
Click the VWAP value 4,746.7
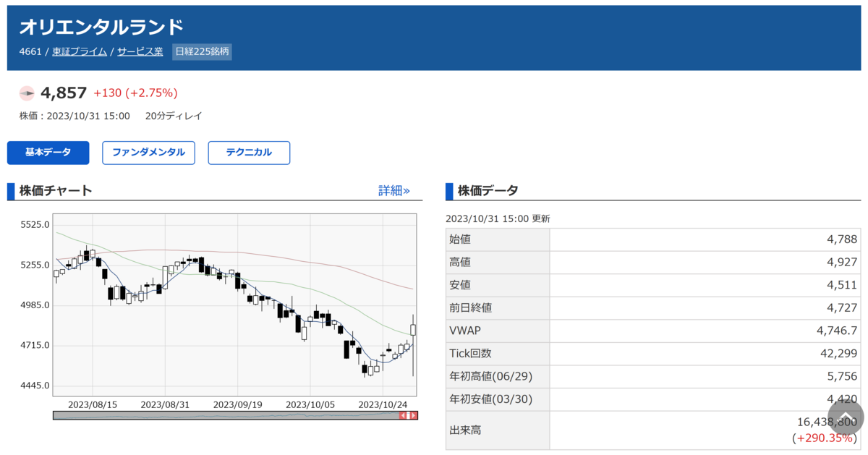[x=838, y=331]
